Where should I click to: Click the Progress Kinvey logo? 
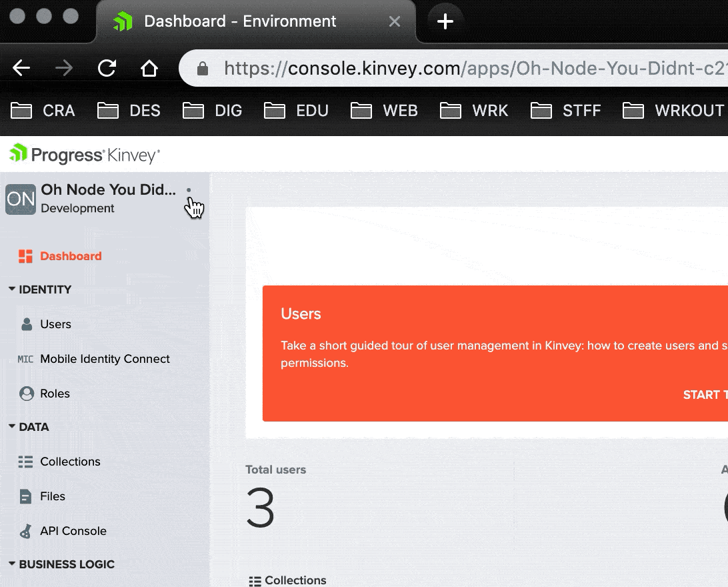click(x=84, y=155)
